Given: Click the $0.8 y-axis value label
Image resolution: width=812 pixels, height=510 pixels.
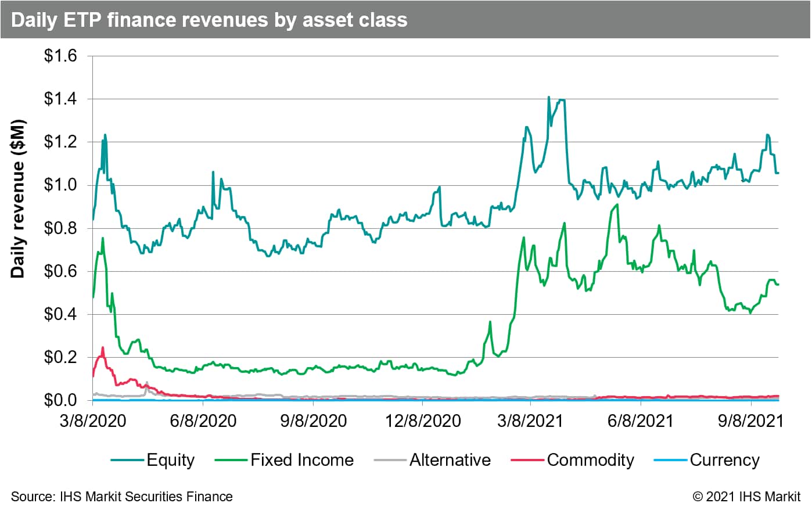Looking at the screenshot, I should click(x=60, y=228).
